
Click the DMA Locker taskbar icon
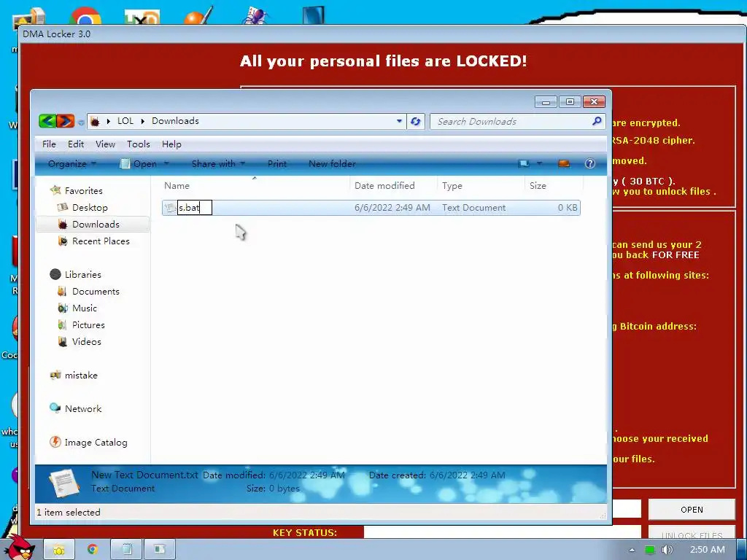[x=160, y=550]
